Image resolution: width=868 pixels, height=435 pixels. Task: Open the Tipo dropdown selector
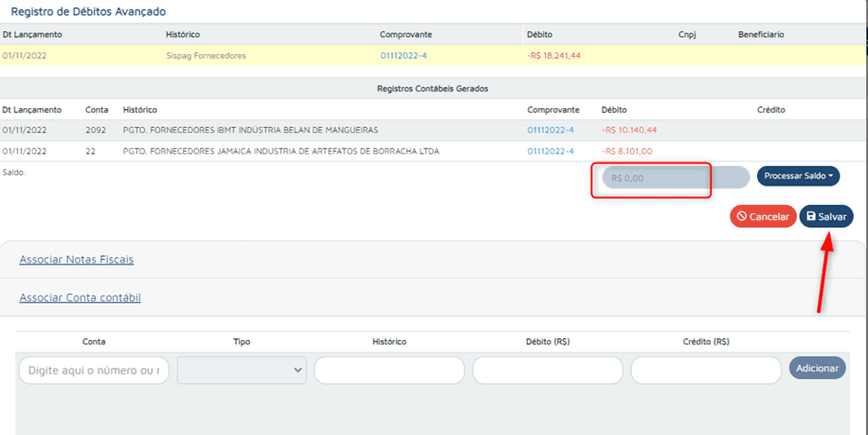click(x=242, y=371)
